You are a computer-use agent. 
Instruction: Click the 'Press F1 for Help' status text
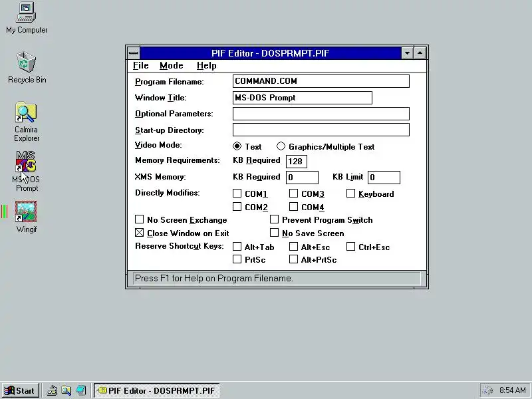point(213,278)
